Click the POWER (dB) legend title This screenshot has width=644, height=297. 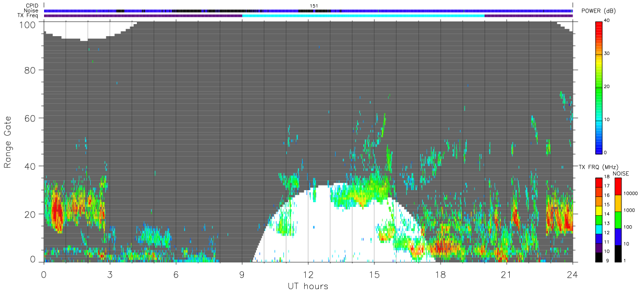[599, 12]
